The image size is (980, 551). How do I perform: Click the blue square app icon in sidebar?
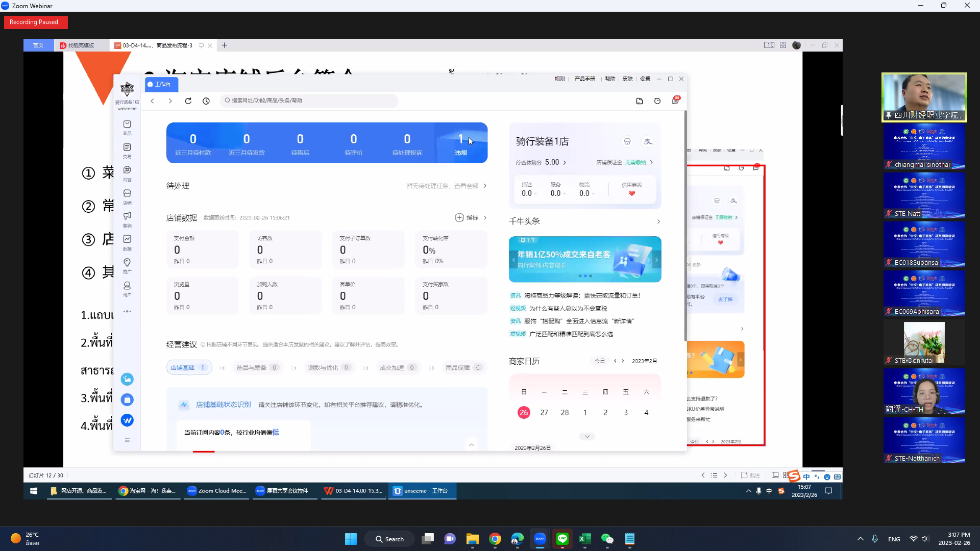point(127,399)
